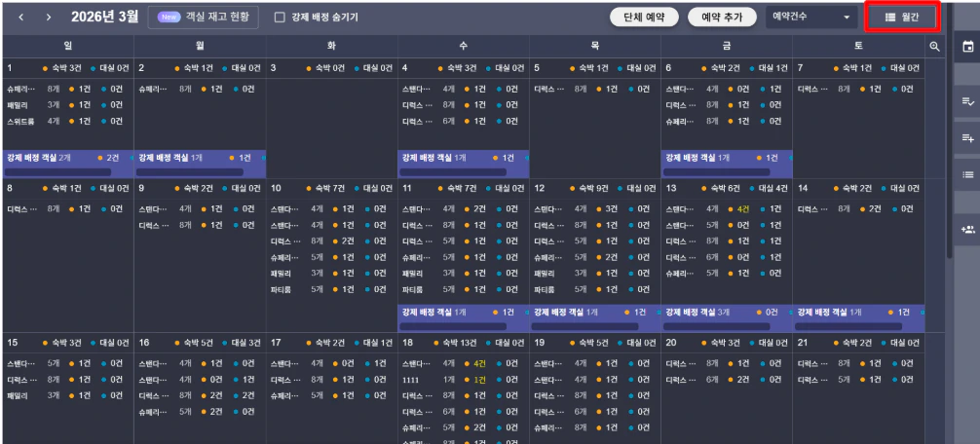Select the 토 weekday column header
The height and width of the screenshot is (444, 980).
[x=859, y=46]
